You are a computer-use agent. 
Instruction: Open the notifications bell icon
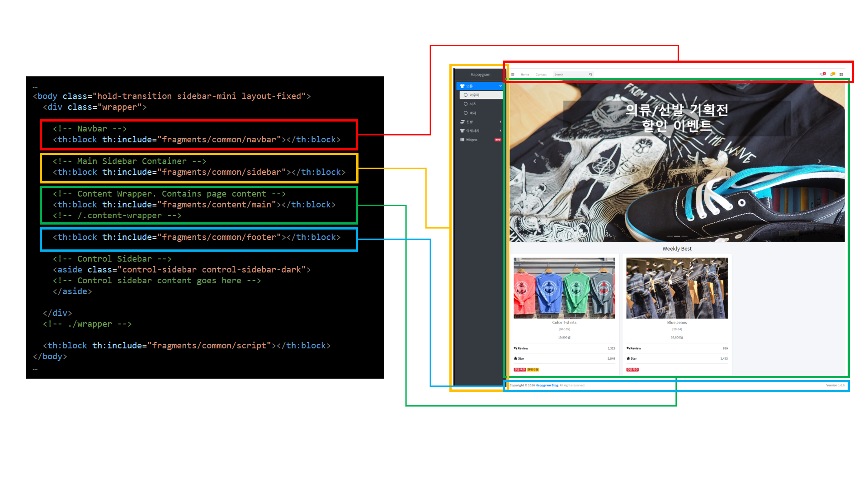[x=832, y=74]
